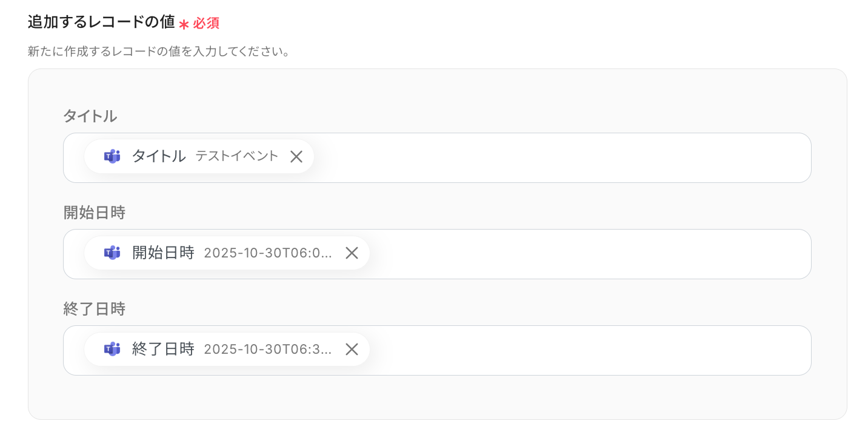Click the 2025-10-30T06:3... end value

268,349
